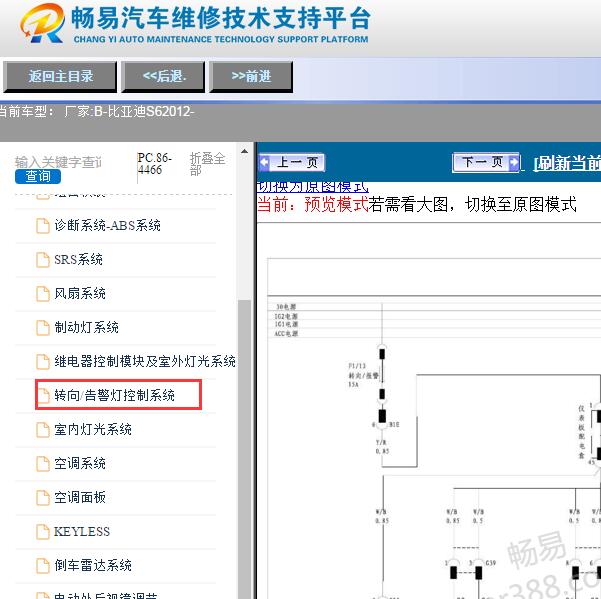Open the SRS系统 entry
The image size is (601, 599).
coord(79,259)
